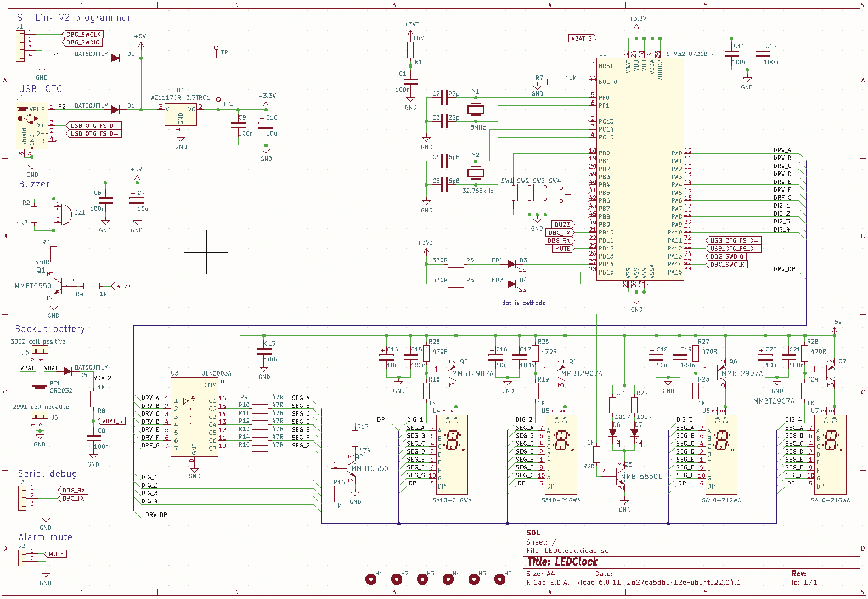Click the BUZZ label next to resistor R4
This screenshot has height=599, width=868.
(x=123, y=286)
